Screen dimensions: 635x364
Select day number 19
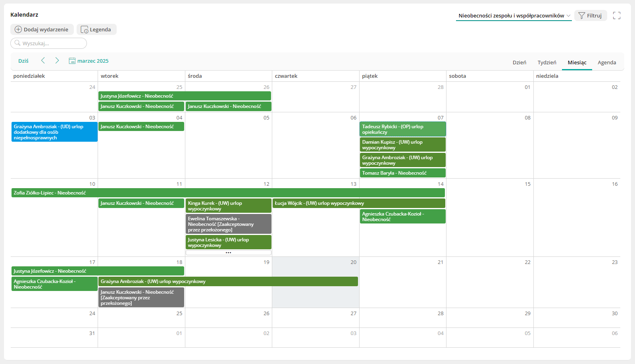(x=266, y=262)
